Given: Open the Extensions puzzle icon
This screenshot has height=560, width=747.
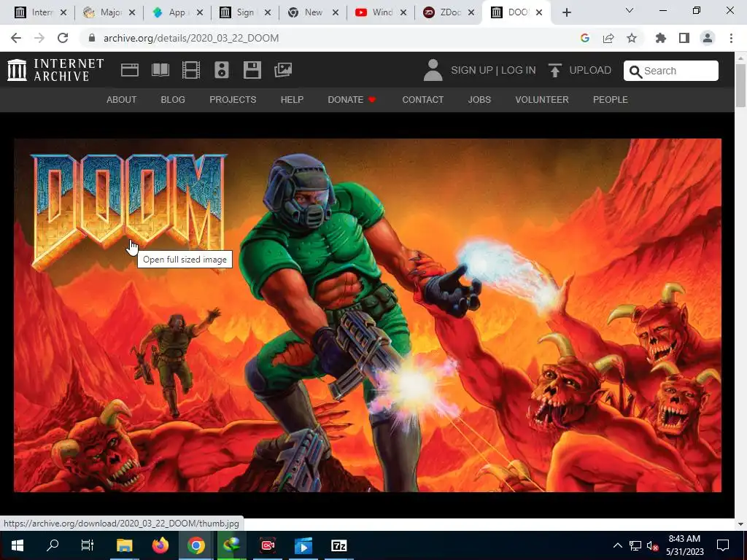Looking at the screenshot, I should pos(661,38).
